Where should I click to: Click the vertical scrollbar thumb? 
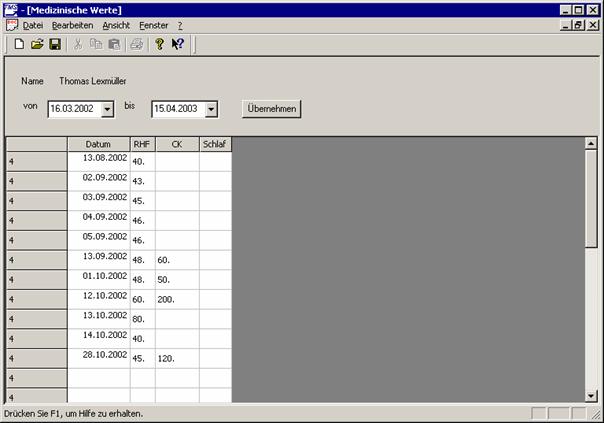pyautogui.click(x=591, y=199)
